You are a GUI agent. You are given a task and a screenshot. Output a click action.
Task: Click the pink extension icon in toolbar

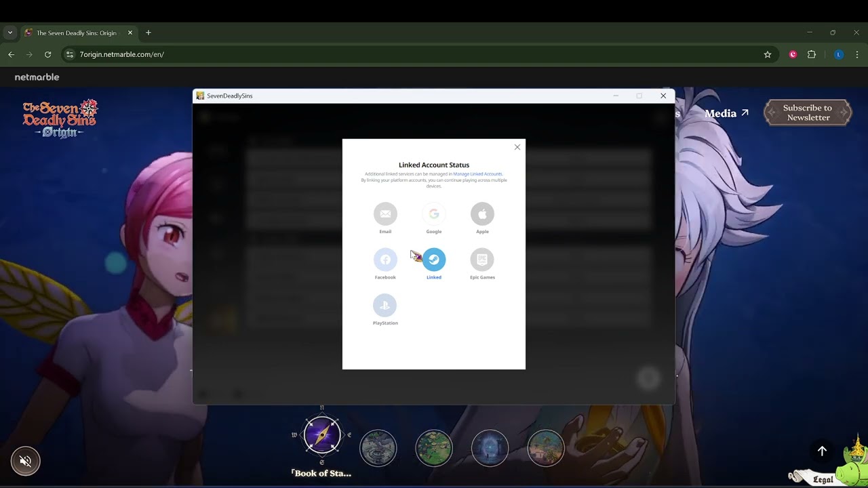click(793, 54)
